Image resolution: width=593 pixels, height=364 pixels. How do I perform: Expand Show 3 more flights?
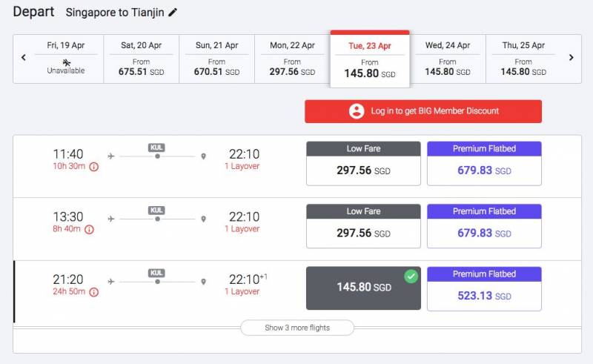(297, 328)
